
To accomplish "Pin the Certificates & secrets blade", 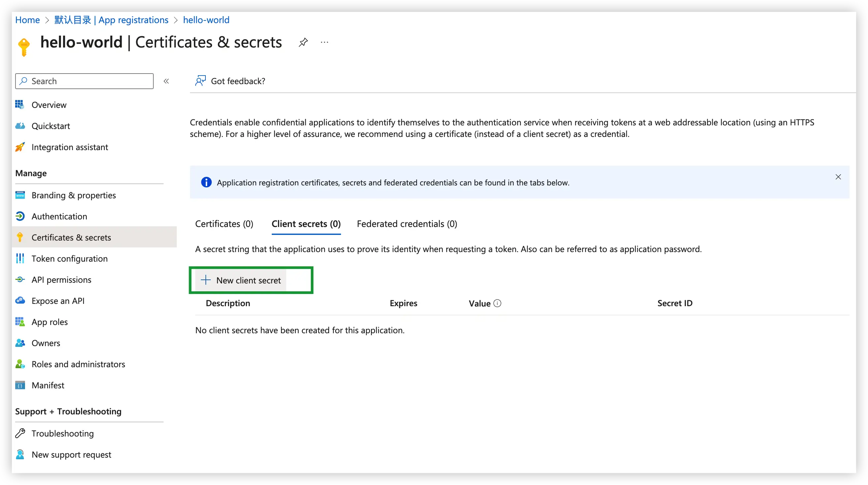I will tap(303, 43).
